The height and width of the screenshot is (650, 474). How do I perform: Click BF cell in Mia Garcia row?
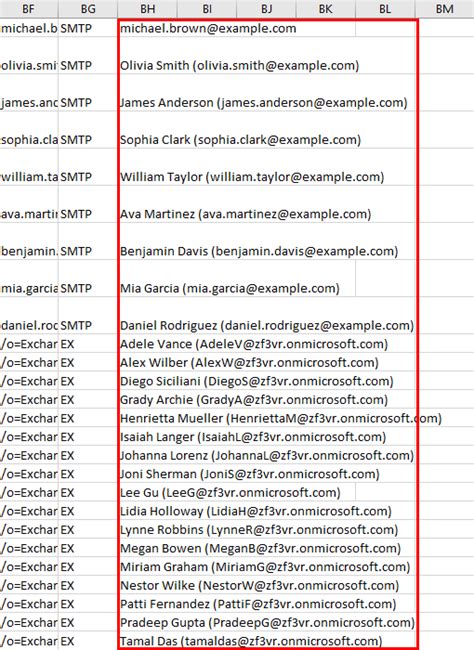pos(29,288)
